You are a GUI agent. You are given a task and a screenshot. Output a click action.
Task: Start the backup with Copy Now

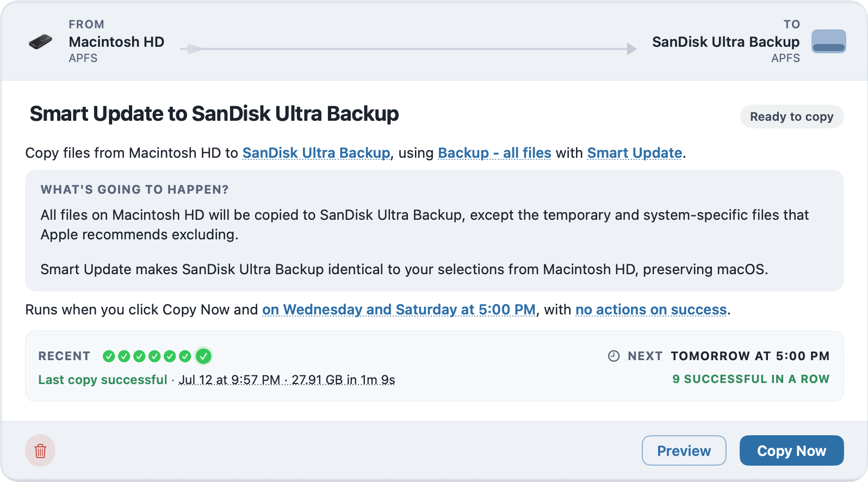point(791,450)
